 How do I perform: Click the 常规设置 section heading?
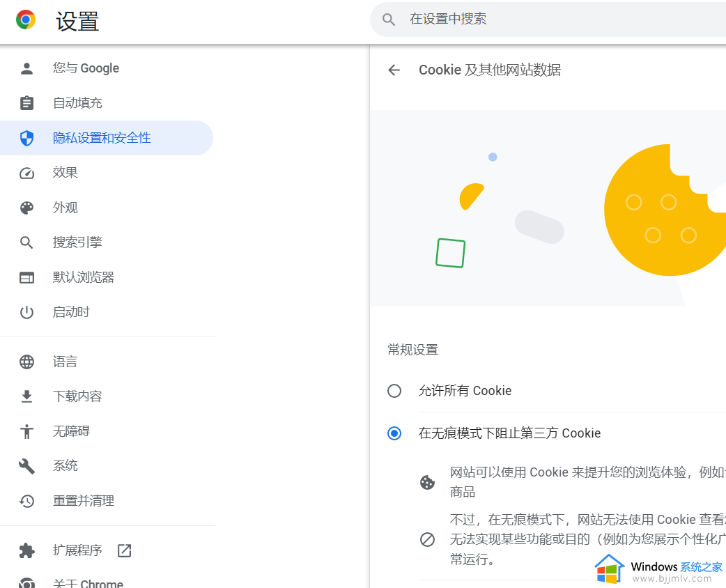pos(413,350)
